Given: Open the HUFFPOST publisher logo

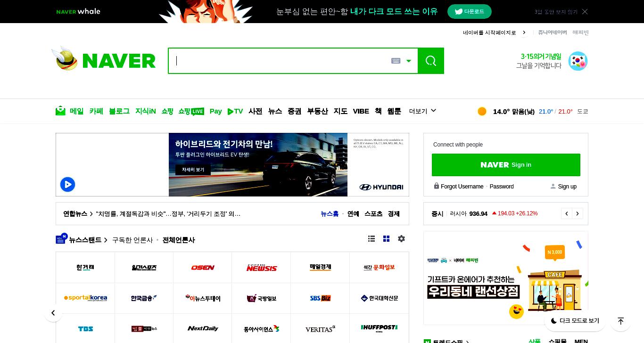Looking at the screenshot, I should pyautogui.click(x=379, y=328).
